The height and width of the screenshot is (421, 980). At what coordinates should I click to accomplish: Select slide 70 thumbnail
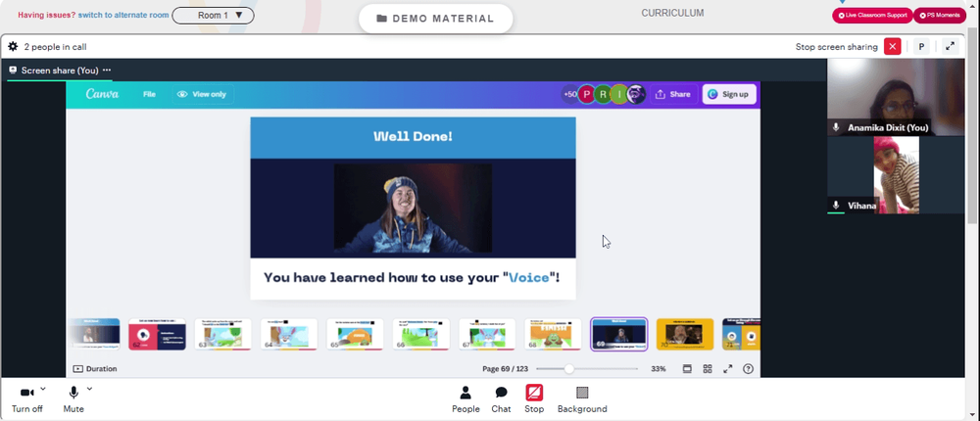[685, 334]
